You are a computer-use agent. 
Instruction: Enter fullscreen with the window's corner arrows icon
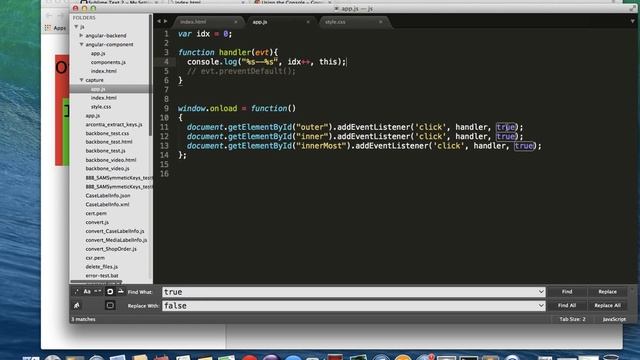pos(632,8)
